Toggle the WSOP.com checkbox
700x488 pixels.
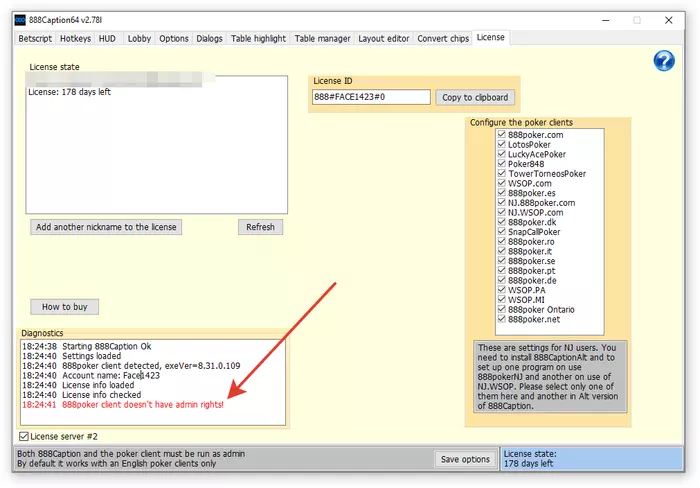pos(501,183)
